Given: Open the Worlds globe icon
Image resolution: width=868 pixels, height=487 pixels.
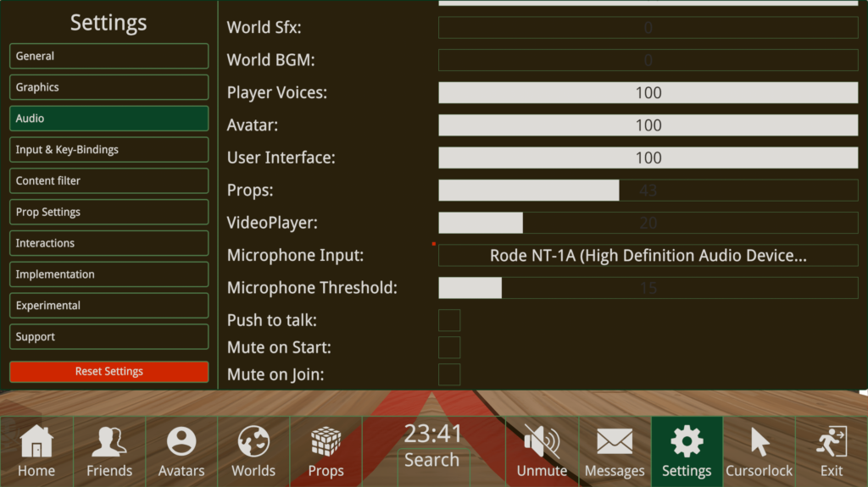Looking at the screenshot, I should click(x=253, y=441).
